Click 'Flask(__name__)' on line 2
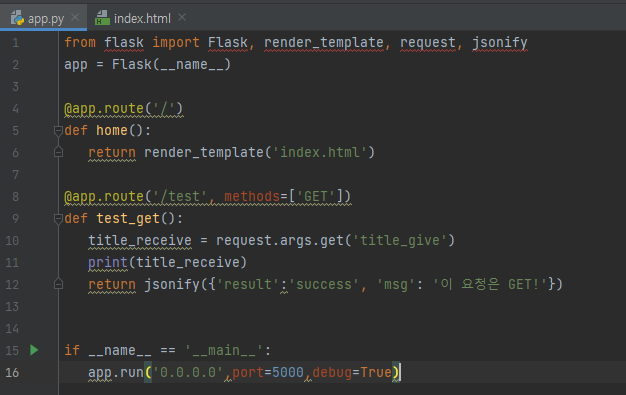 click(171, 64)
